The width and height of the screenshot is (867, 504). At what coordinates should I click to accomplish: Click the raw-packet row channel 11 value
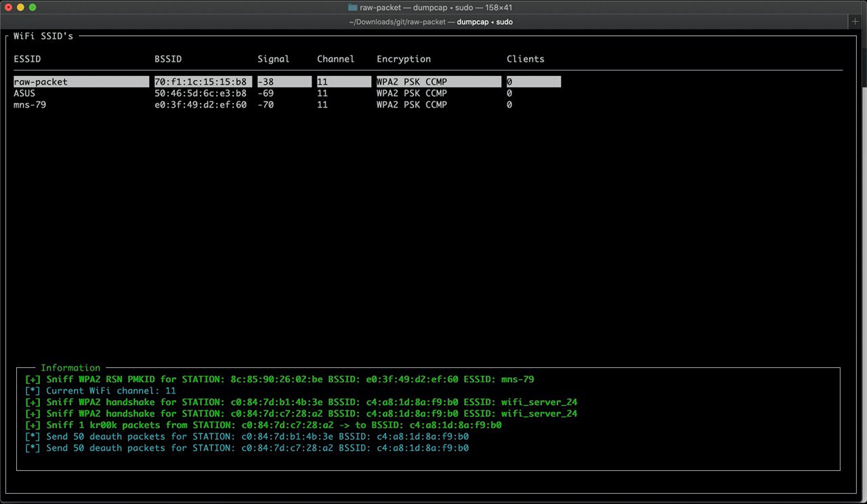click(x=322, y=82)
